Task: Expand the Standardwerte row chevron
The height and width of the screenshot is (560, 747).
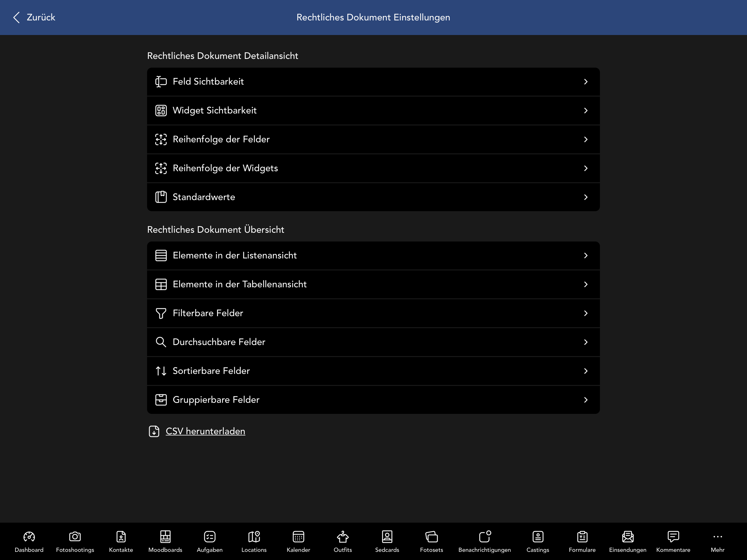Action: tap(586, 197)
